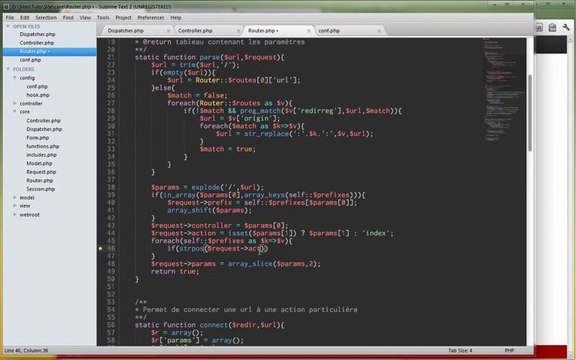Viewport: 576px width, 360px height.
Task: Select the Router.php tab
Action: tap(277, 31)
